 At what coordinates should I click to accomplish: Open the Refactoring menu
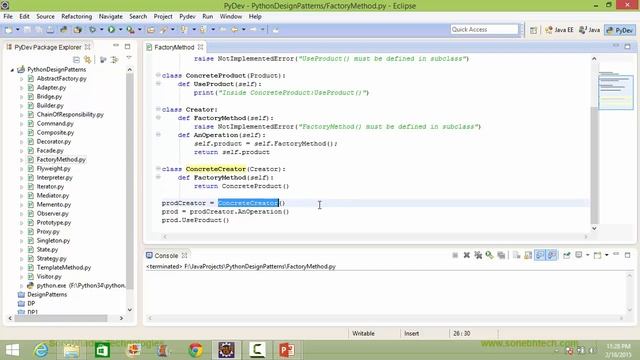(x=76, y=16)
